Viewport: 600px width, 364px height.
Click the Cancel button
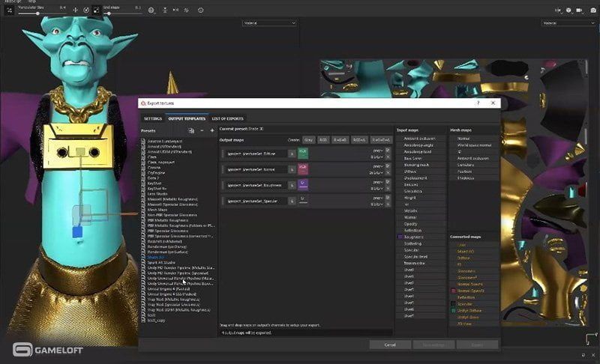click(x=390, y=345)
